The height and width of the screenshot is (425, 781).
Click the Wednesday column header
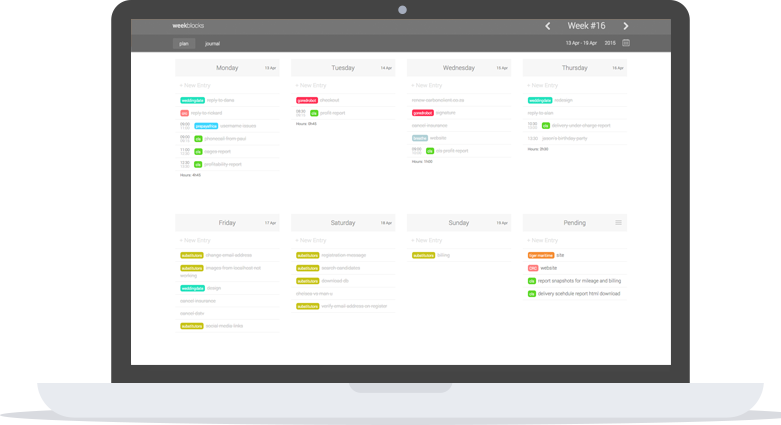(458, 68)
